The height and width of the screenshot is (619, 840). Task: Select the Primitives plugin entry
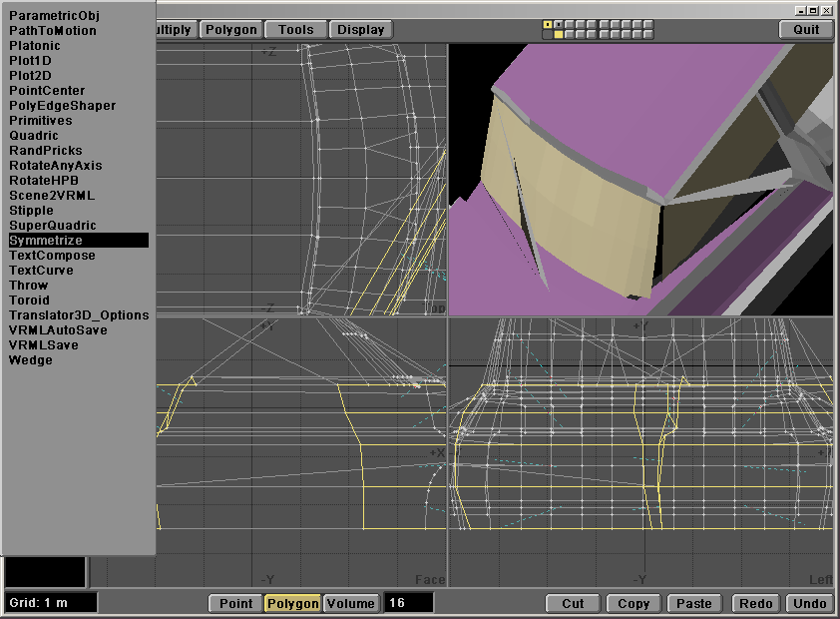pos(40,121)
